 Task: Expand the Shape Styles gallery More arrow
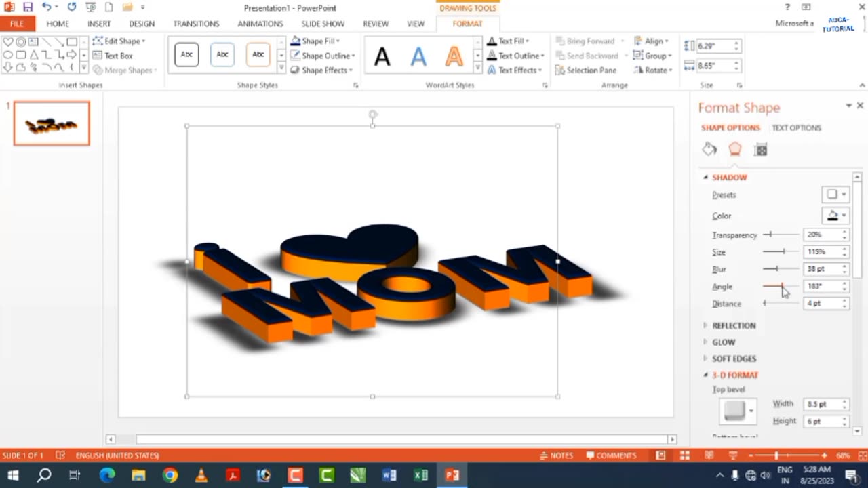281,68
